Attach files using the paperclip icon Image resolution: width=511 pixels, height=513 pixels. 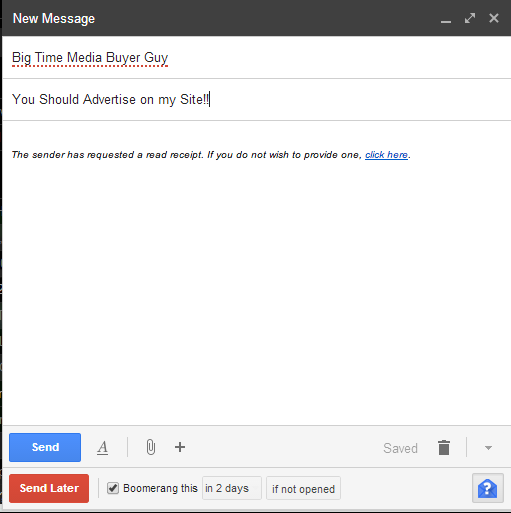coord(151,447)
